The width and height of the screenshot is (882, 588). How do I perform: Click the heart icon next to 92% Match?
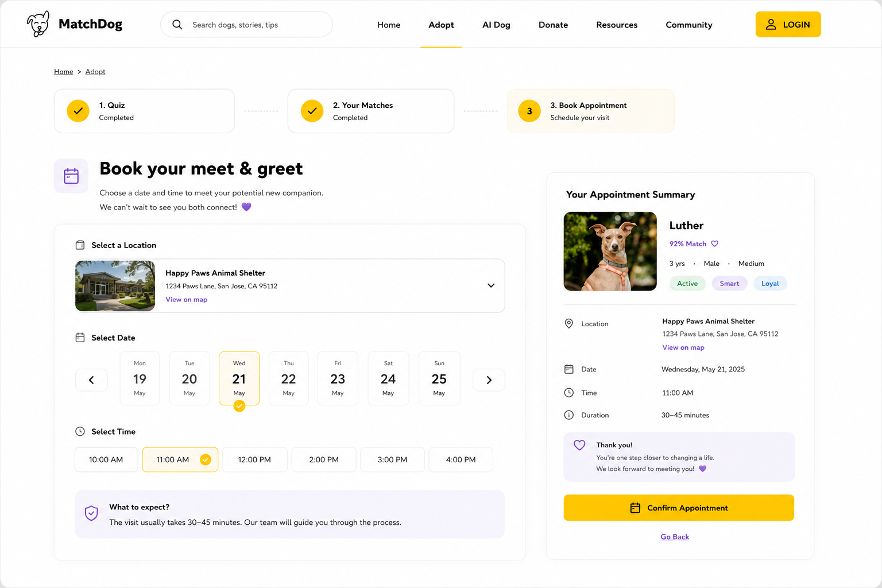point(714,243)
